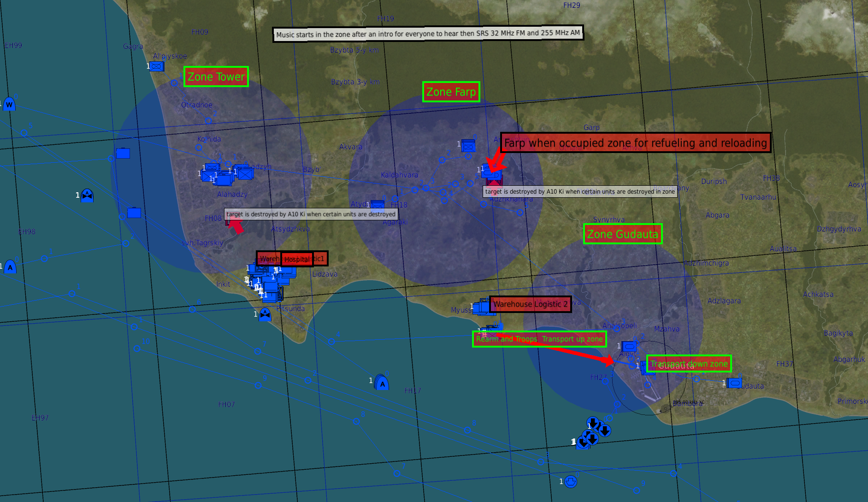Select the helicopter icon west of Alahadzy
This screenshot has width=868, height=502.
(87, 195)
